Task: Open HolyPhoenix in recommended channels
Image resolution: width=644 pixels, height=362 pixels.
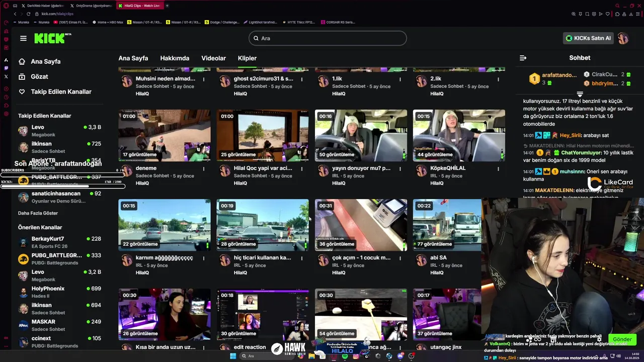Action: click(x=59, y=292)
